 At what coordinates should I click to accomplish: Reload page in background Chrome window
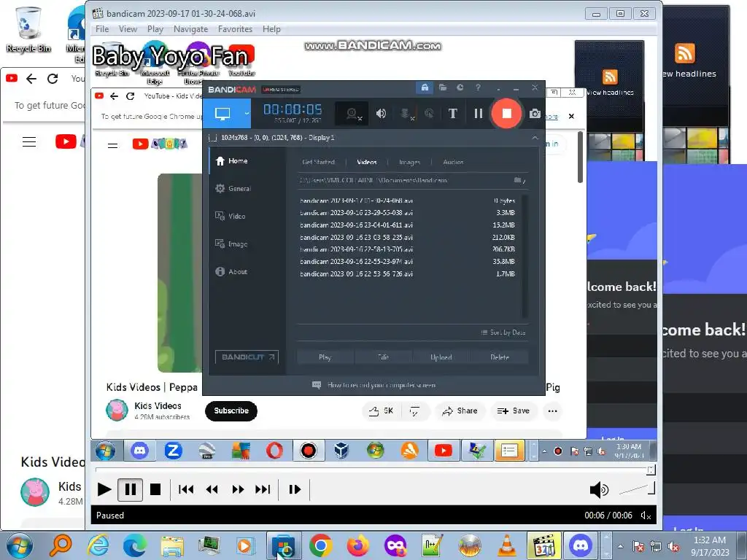pyautogui.click(x=53, y=79)
